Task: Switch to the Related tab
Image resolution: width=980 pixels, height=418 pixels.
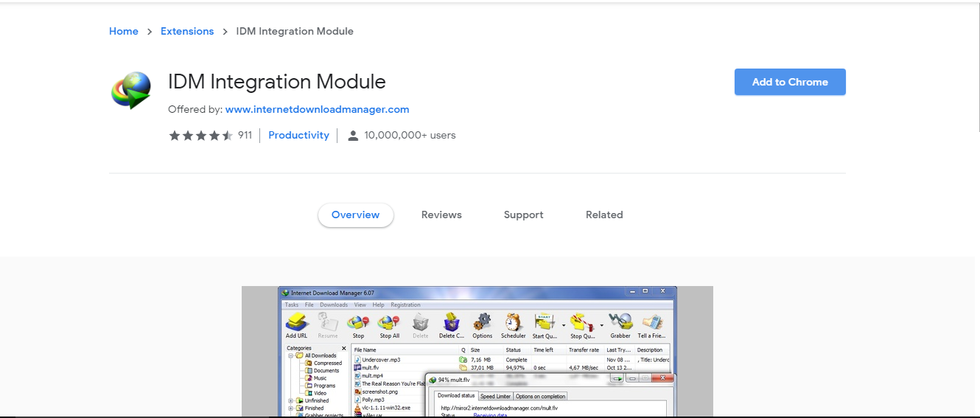Action: [x=604, y=215]
